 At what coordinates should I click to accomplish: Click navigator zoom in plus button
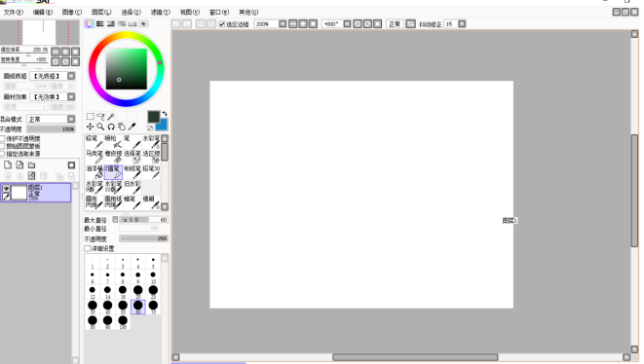pos(65,52)
